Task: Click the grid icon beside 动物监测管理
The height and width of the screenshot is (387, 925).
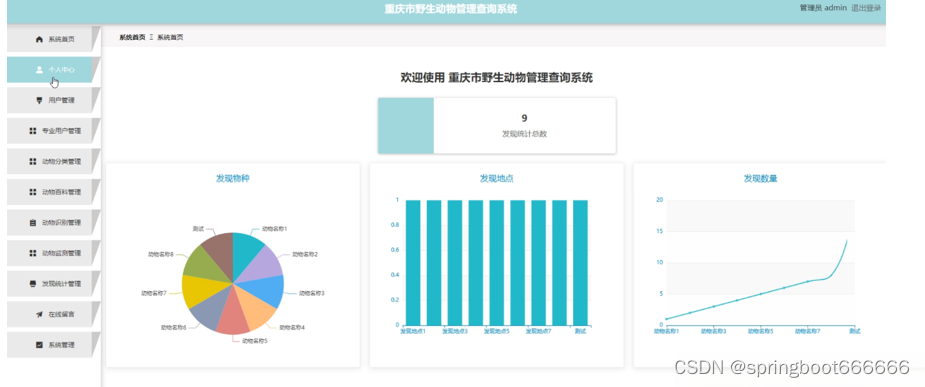Action: (x=33, y=253)
